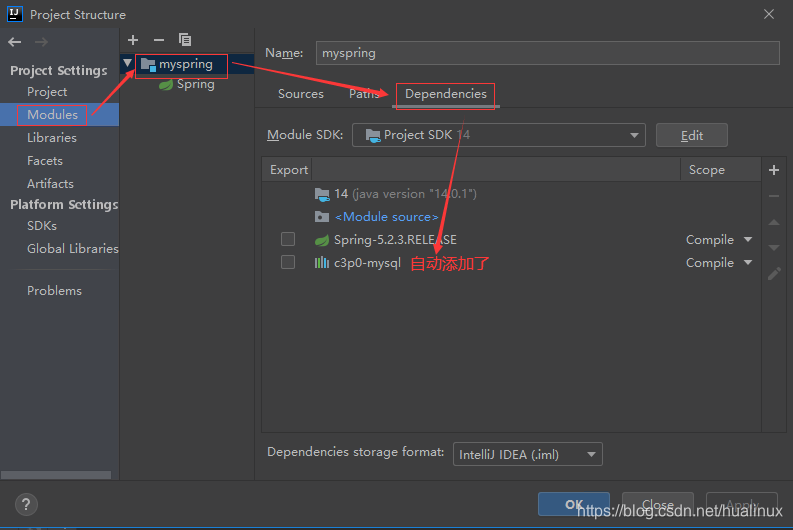Viewport: 793px width, 530px height.
Task: Toggle export checkbox for Spring-5.2.3.RELEASE
Action: pos(288,239)
